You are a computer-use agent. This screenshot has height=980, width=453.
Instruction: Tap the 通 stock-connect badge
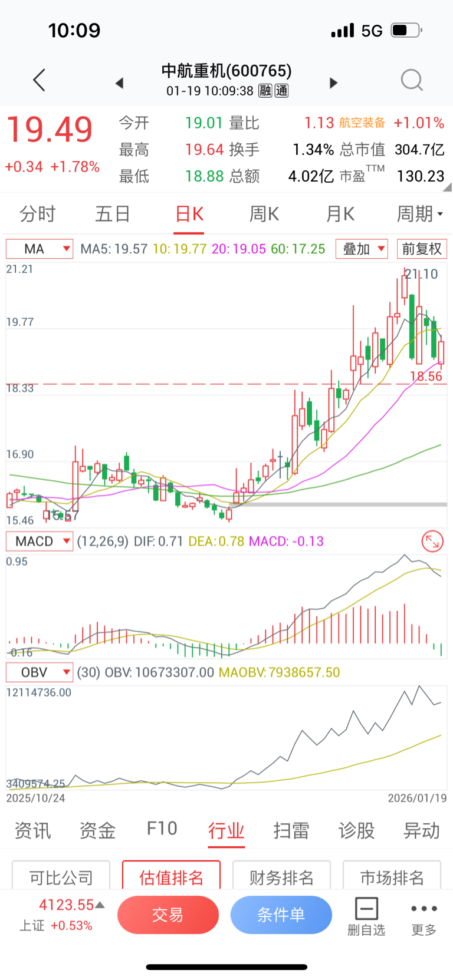click(281, 91)
